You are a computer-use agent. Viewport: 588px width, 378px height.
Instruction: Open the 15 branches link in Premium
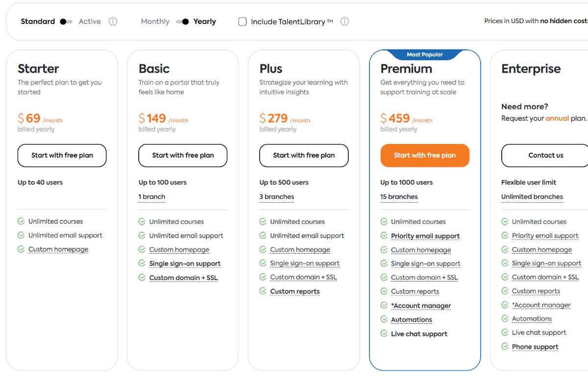[399, 197]
